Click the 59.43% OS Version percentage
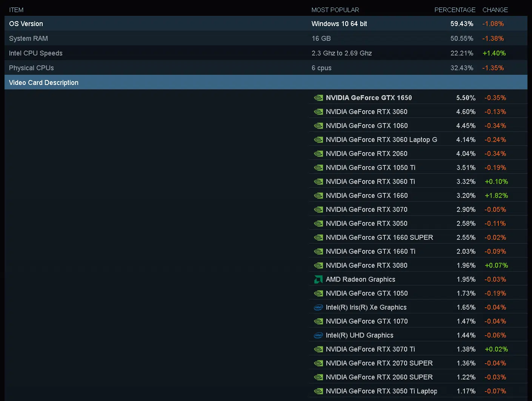Image resolution: width=532 pixels, height=401 pixels. point(462,24)
